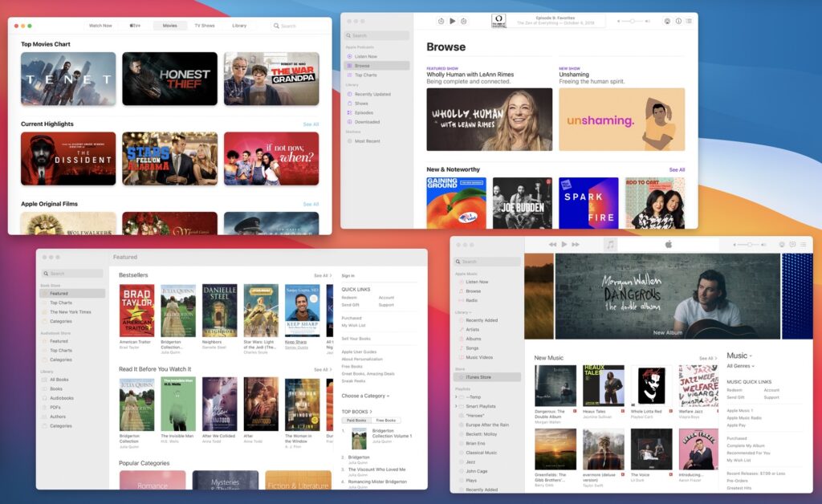Screen dimensions: 822x504
Task: Switch to Apple TV+ tab
Action: (135, 26)
